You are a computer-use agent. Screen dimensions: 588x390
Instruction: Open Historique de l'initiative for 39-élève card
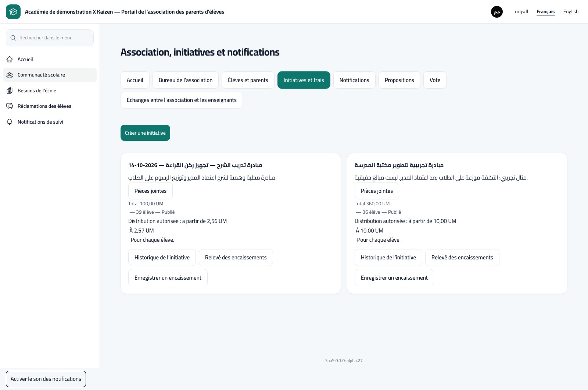point(162,258)
